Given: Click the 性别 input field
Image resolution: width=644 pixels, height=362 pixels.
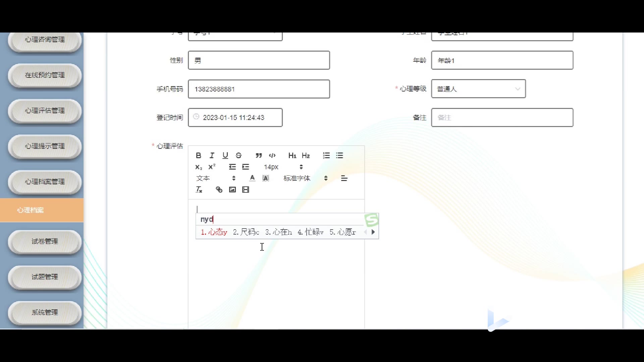Looking at the screenshot, I should click(x=259, y=60).
